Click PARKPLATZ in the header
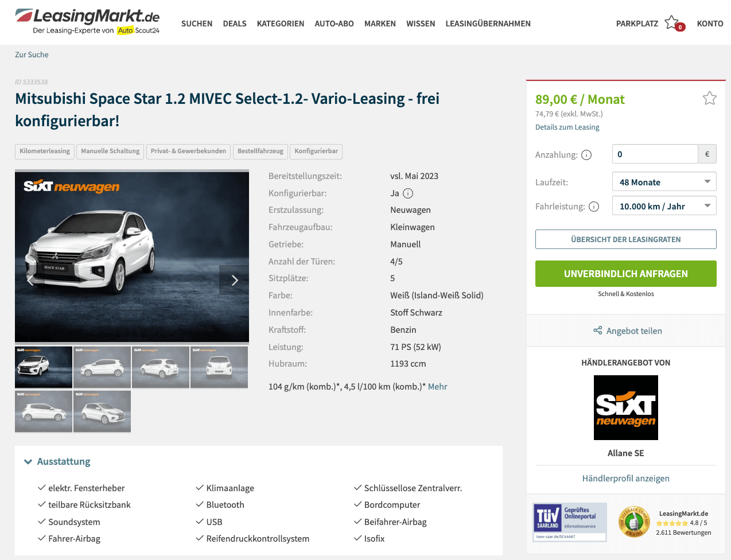The image size is (731, 560). 637,24
